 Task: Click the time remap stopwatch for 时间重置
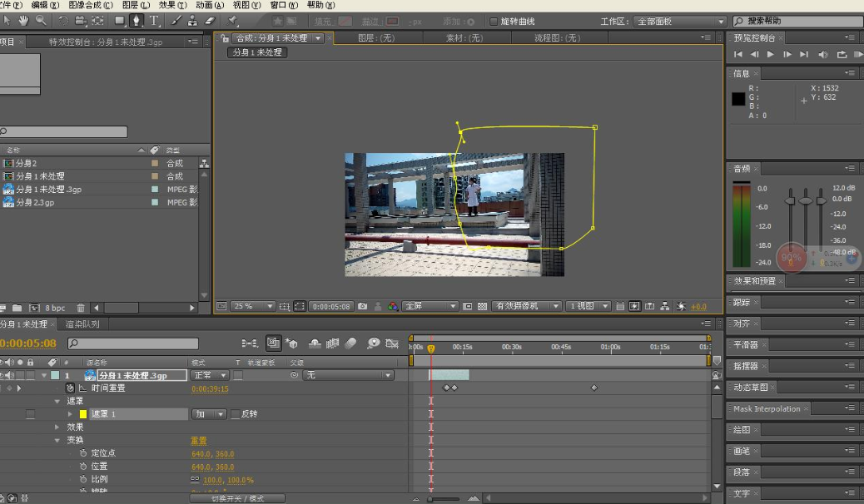click(70, 388)
